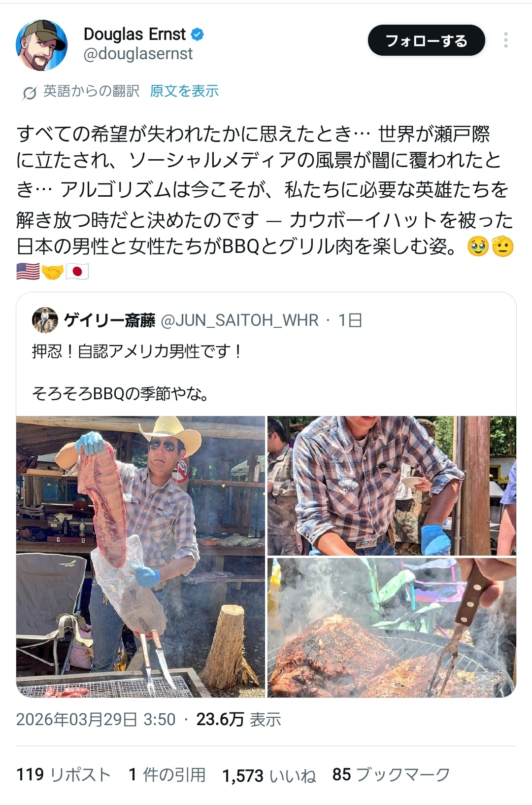
Task: Click the フォローする follow button
Action: [x=426, y=40]
